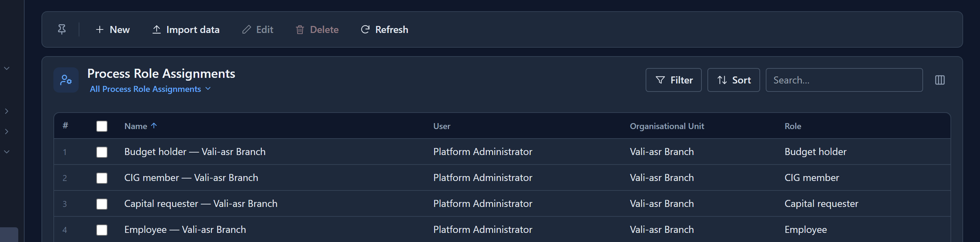Open the Filter options
980x242 pixels.
point(673,80)
